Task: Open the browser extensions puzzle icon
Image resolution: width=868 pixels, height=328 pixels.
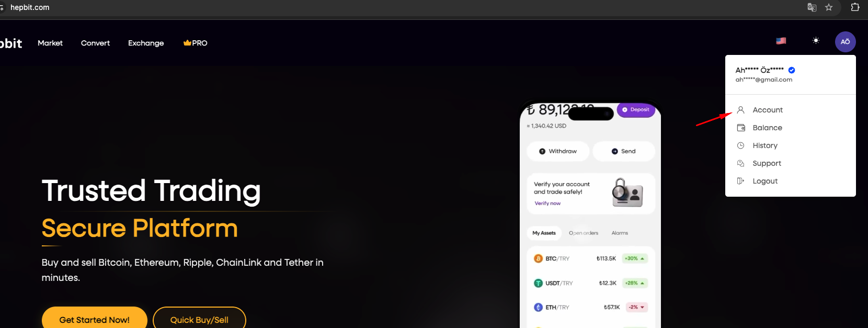Action: tap(855, 7)
